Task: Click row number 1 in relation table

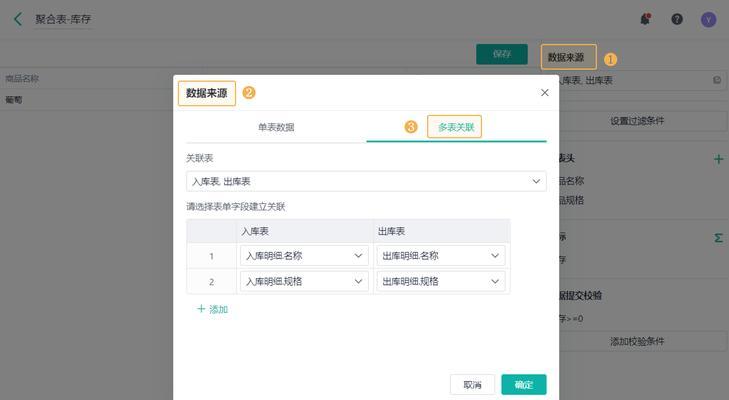Action: [x=212, y=256]
